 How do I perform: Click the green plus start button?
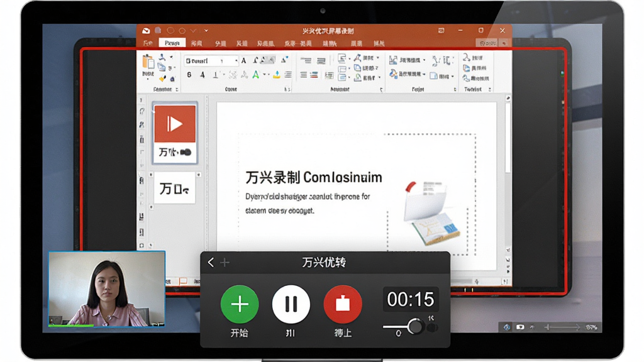click(x=240, y=304)
